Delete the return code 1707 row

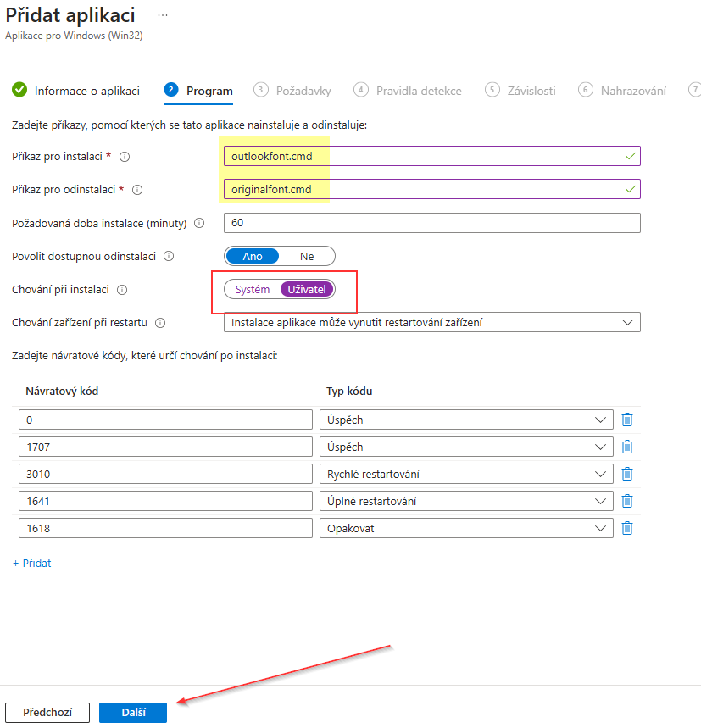pyautogui.click(x=626, y=447)
